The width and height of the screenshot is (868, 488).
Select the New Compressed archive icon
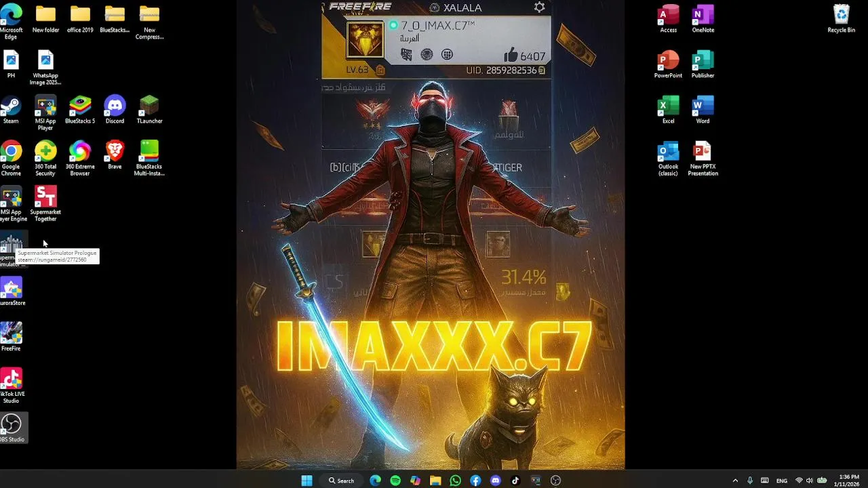point(149,22)
